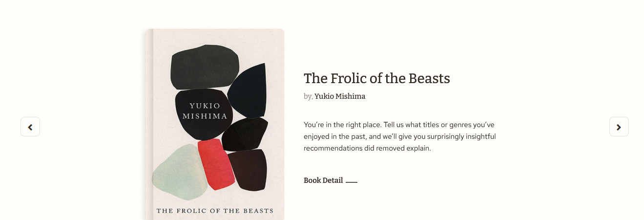
Task: Click the red shape on the cover
Action: 215,164
